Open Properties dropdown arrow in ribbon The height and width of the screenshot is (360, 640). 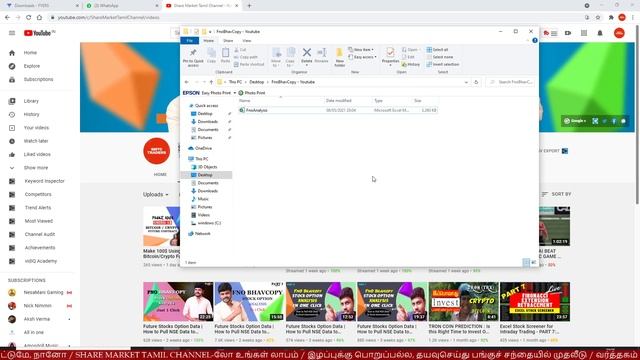point(390,65)
